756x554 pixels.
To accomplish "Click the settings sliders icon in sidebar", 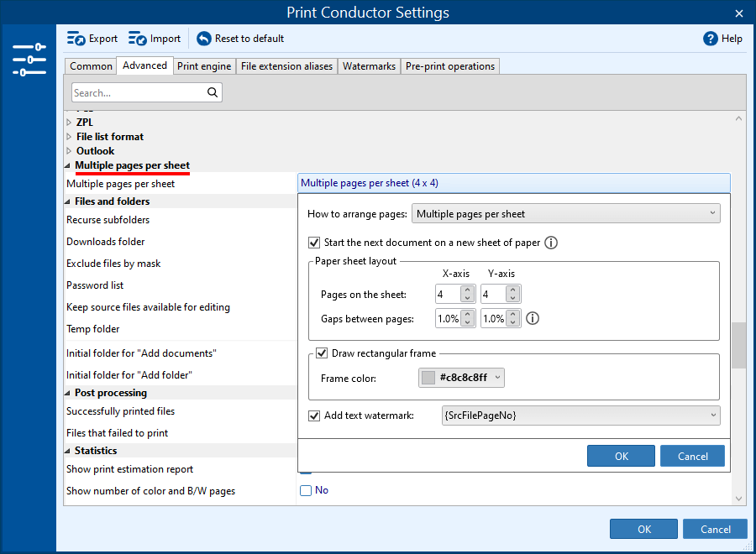I will pyautogui.click(x=29, y=60).
